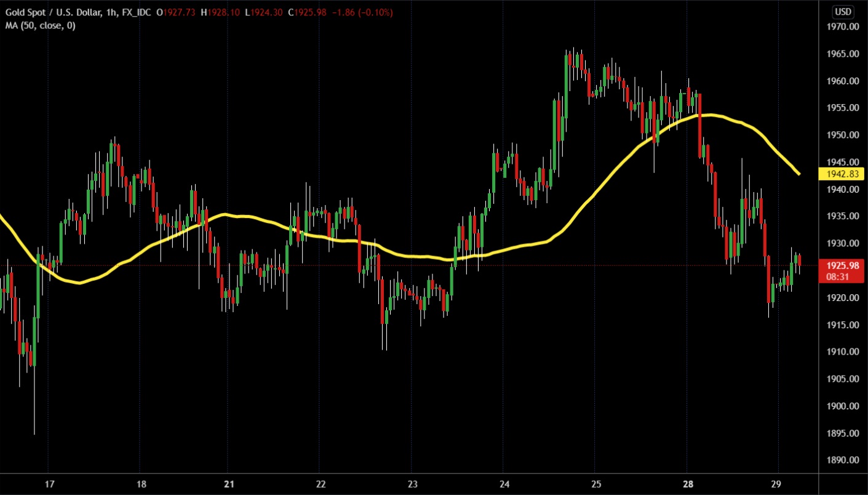Click the date label 24 on time axis
868x495 pixels.
click(x=503, y=483)
